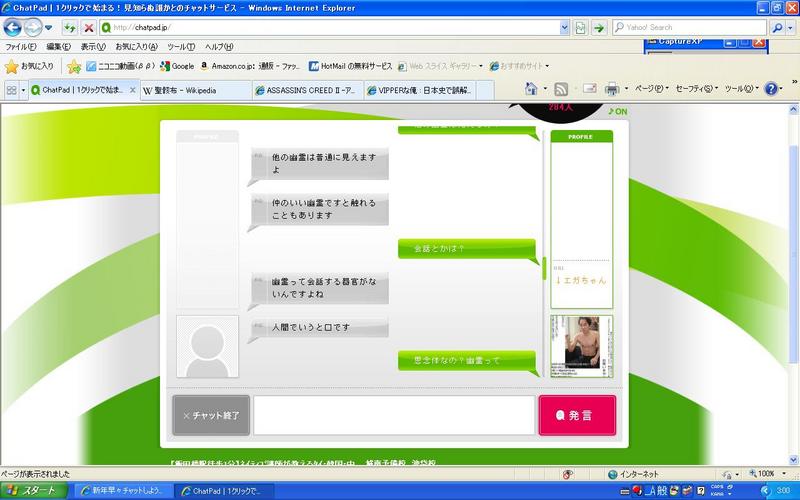Switch to the ASSASSIN'S CREED II tab
The height and width of the screenshot is (500, 800).
tap(308, 90)
